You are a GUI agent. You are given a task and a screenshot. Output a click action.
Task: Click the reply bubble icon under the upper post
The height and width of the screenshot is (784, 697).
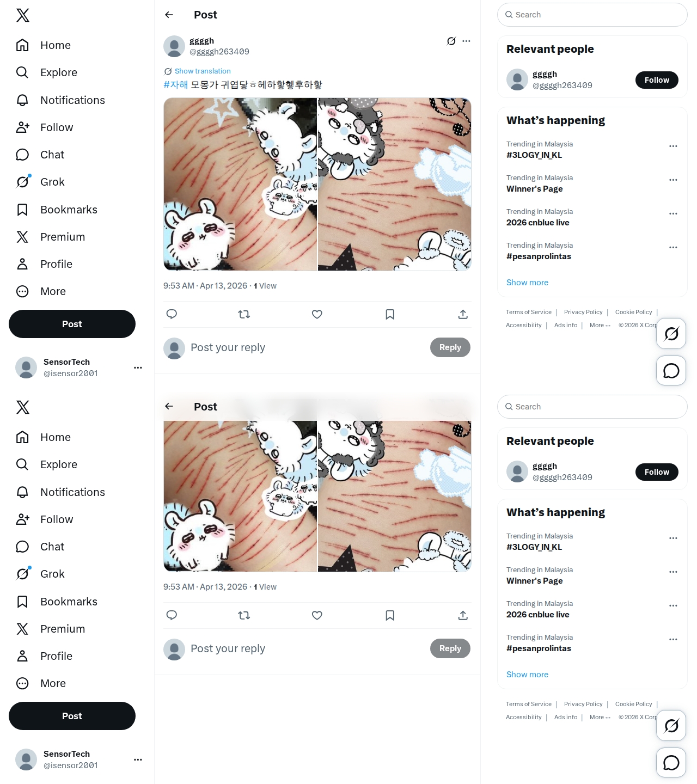pyautogui.click(x=172, y=314)
